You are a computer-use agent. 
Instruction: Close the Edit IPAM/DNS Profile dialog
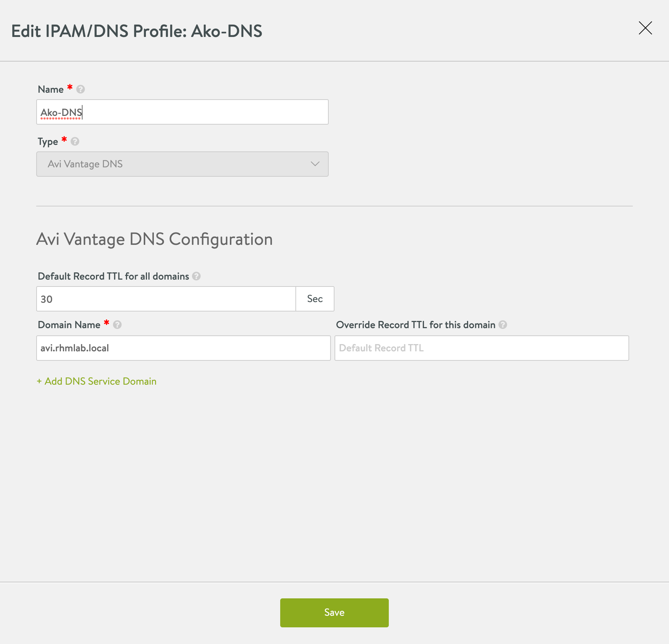click(x=645, y=28)
